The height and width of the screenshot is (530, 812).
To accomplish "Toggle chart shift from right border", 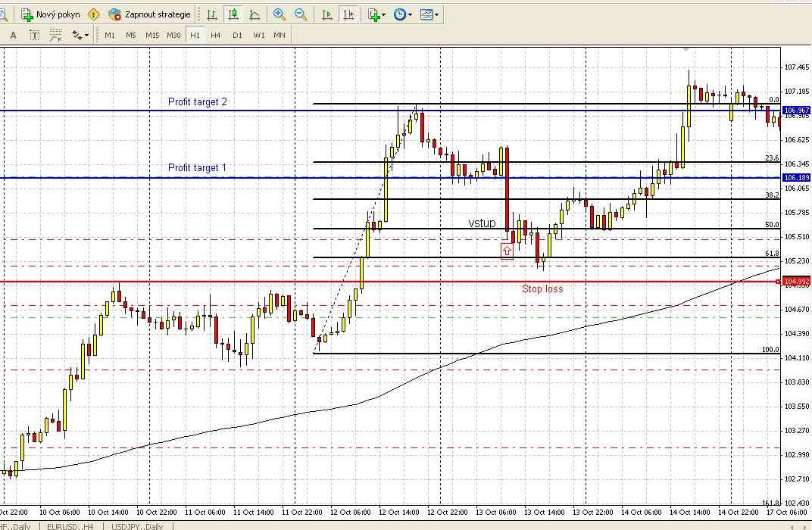I will click(x=348, y=14).
